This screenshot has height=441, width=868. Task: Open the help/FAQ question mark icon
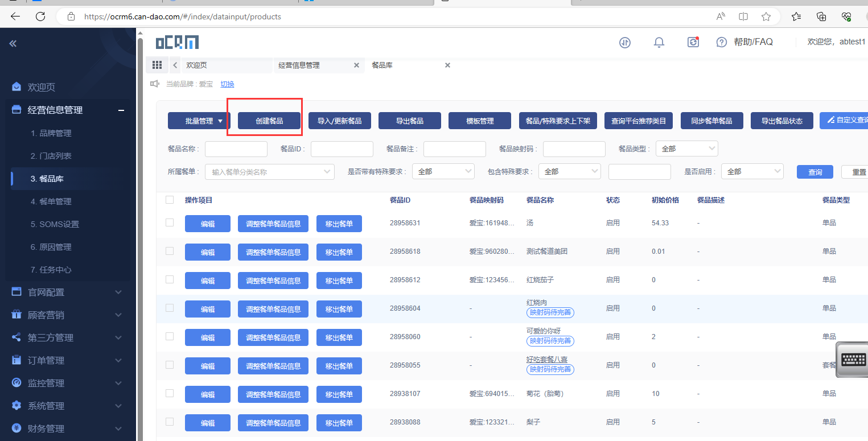click(x=722, y=42)
